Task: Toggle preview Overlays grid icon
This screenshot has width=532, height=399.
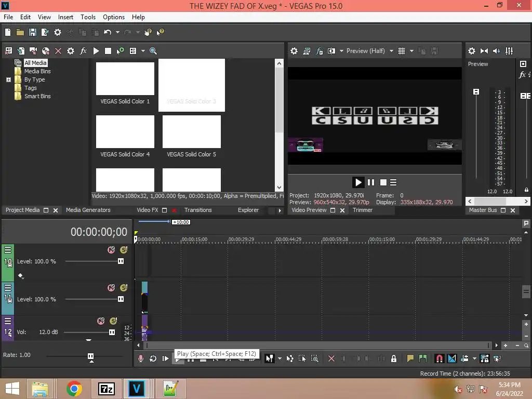Action: pyautogui.click(x=402, y=51)
